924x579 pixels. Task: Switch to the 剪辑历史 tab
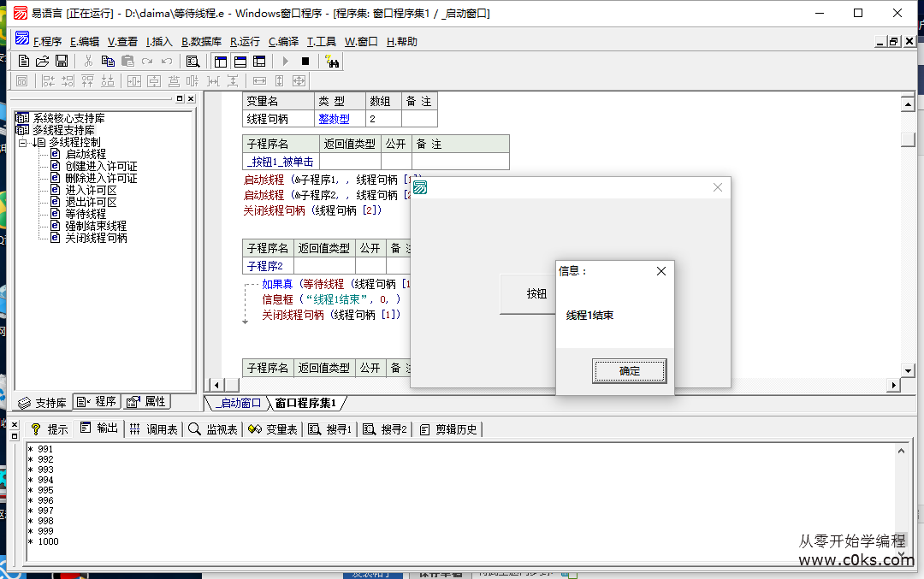click(447, 429)
